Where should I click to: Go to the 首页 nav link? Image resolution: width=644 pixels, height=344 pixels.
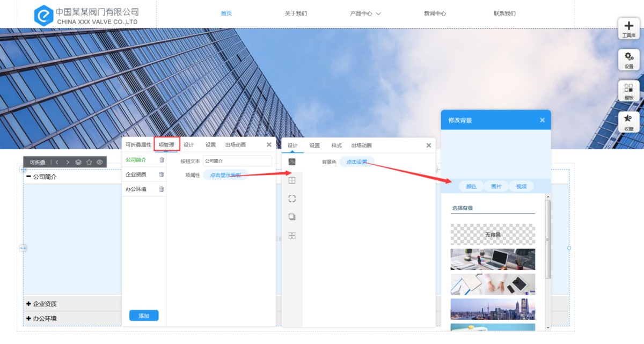click(x=226, y=13)
